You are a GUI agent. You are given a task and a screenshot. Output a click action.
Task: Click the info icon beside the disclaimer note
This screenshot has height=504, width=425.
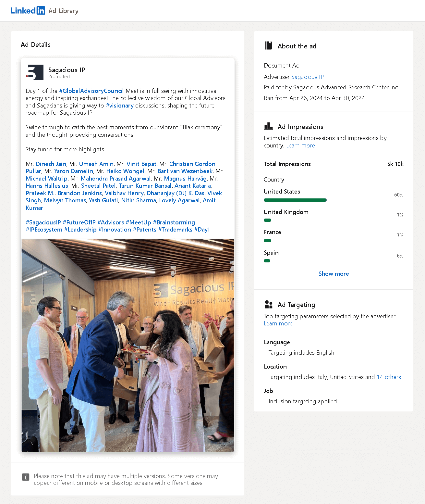pos(26,477)
